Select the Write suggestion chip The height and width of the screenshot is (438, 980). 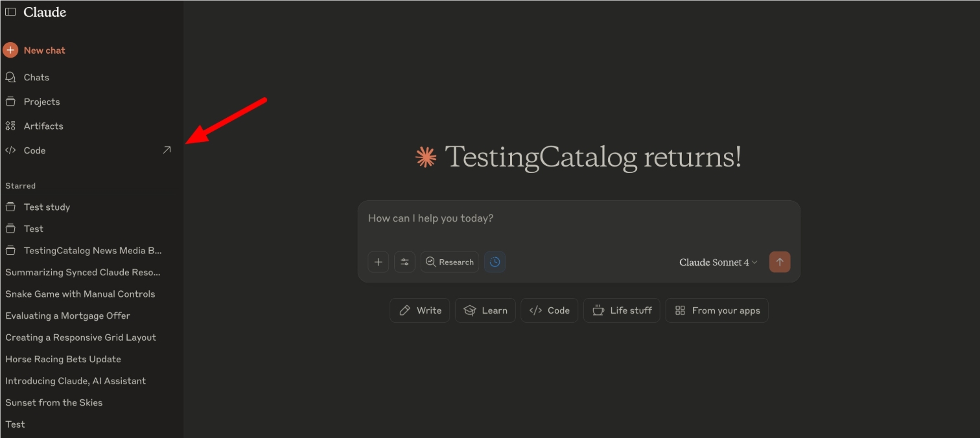(420, 310)
